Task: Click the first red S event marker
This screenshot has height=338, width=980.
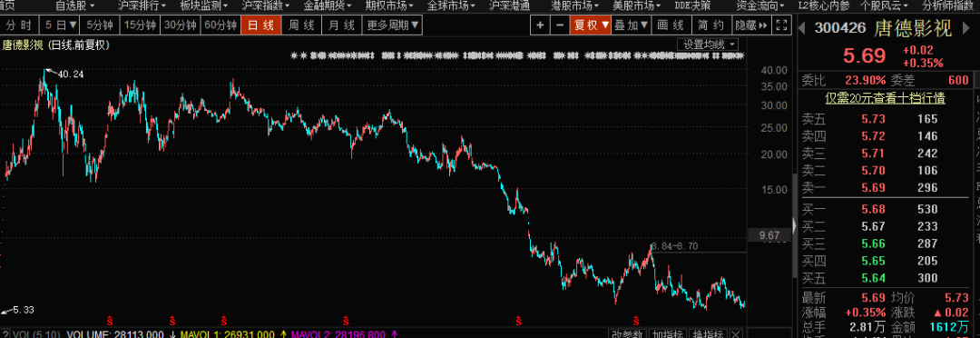Action: coord(110,321)
